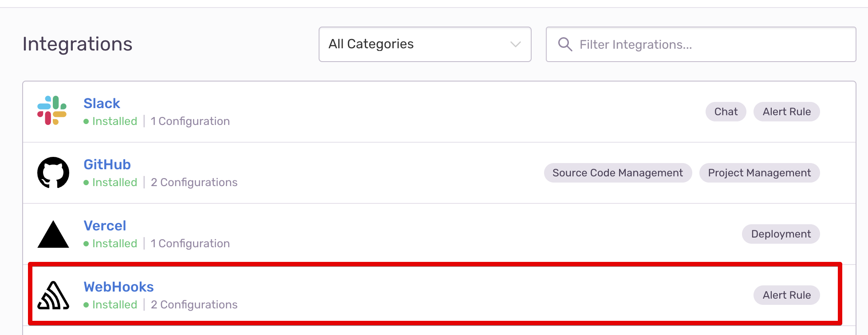
Task: Select the Source Code Management tag
Action: point(618,173)
